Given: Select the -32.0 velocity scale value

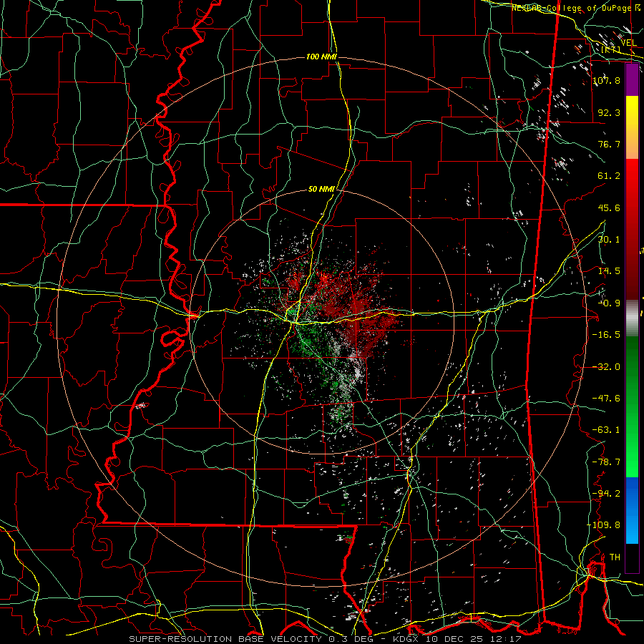Looking at the screenshot, I should pos(606,367).
